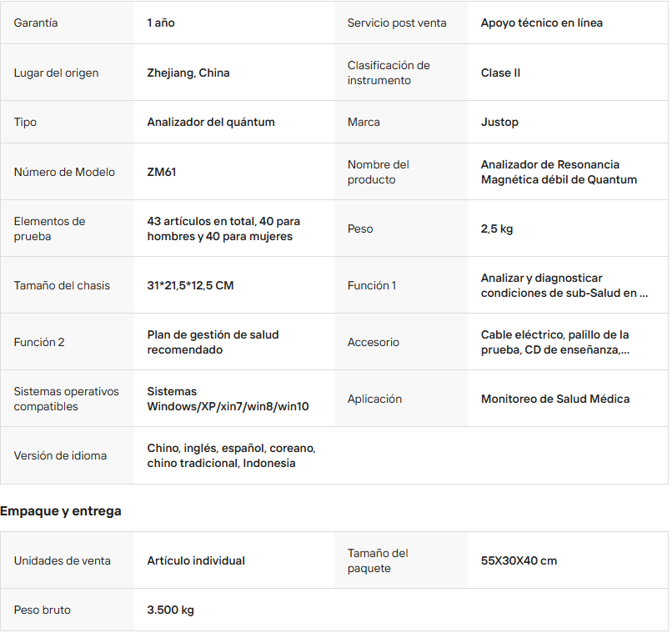Click 'Monitoreo de Salud Médica' application value
Image resolution: width=672 pixels, height=633 pixels.
click(554, 399)
